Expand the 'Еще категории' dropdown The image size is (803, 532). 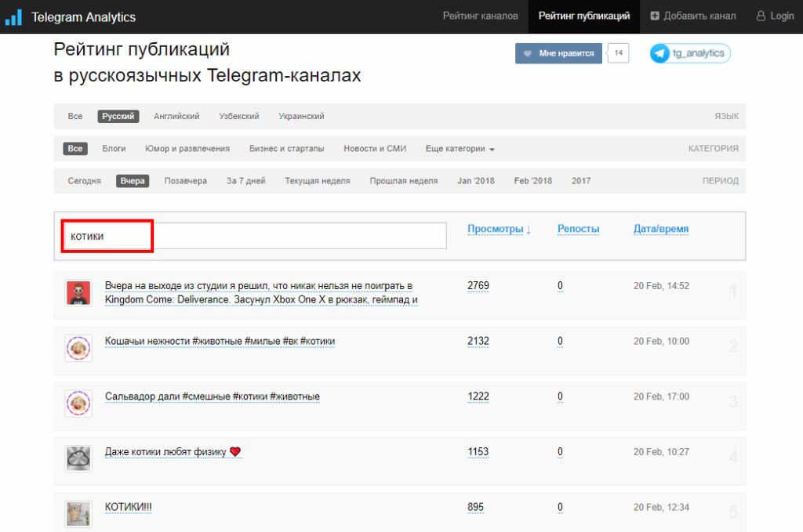460,149
